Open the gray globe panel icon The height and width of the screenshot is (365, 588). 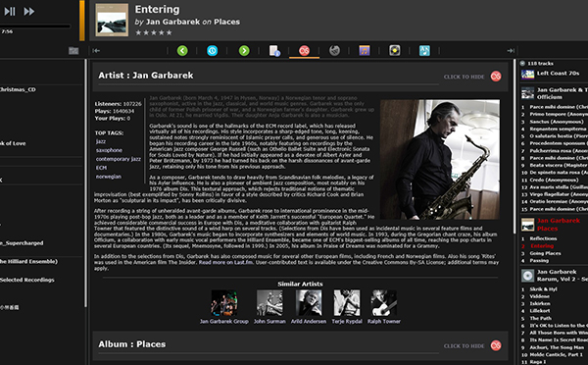pos(334,50)
